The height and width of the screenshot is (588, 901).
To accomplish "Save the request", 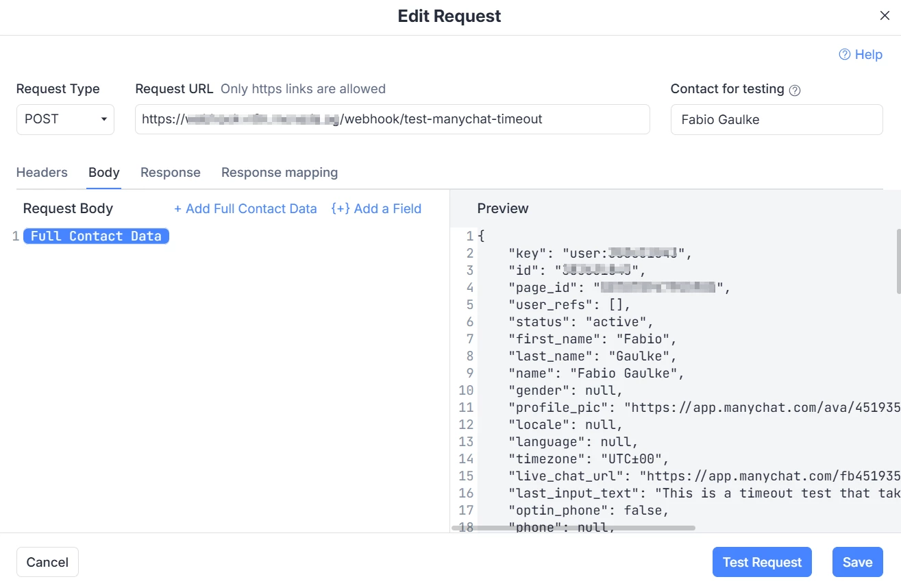I will point(857,562).
